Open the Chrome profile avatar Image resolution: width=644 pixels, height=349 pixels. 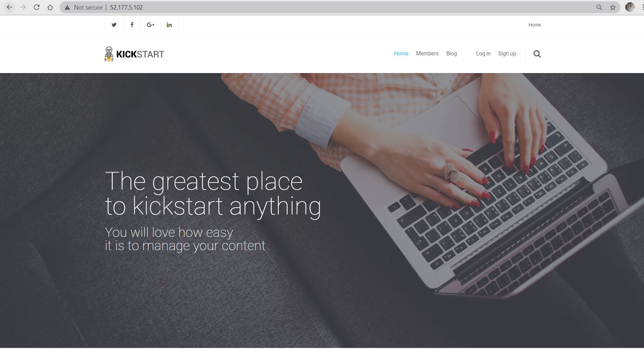pos(630,7)
